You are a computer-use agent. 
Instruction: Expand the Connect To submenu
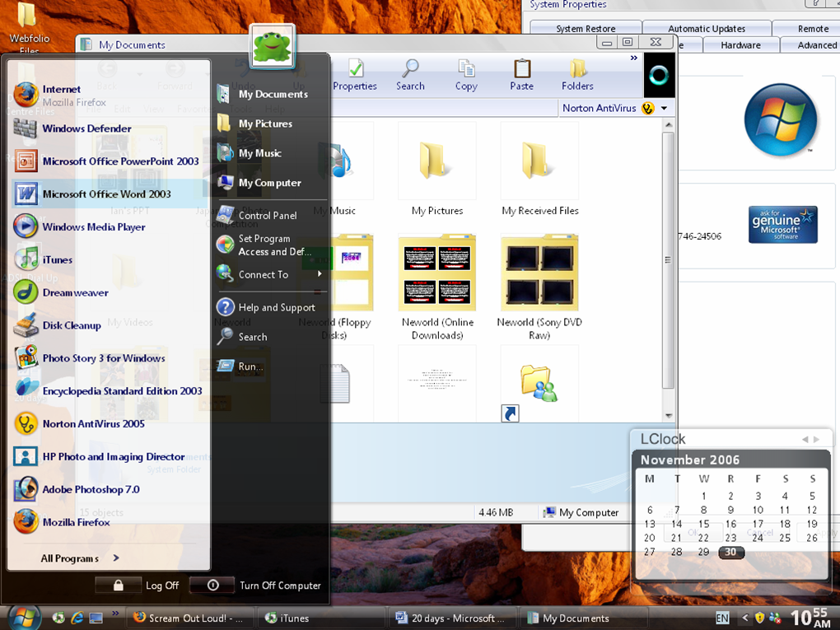click(x=270, y=274)
